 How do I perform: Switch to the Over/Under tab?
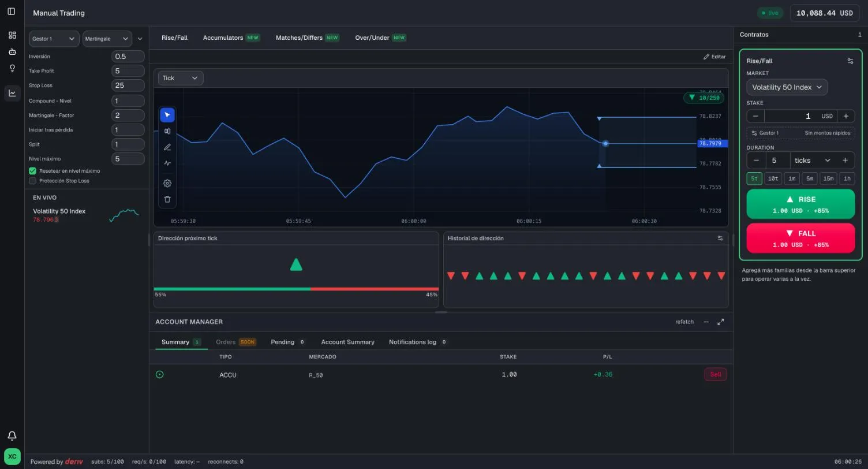click(381, 38)
